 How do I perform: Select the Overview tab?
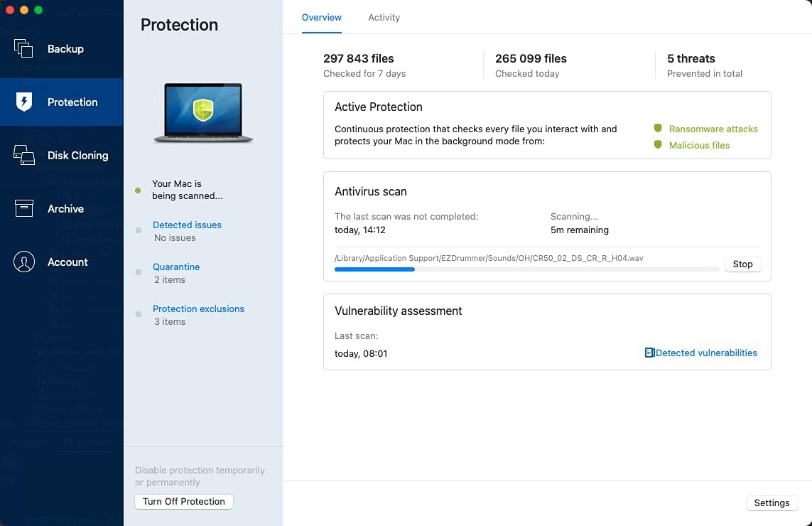[x=322, y=17]
